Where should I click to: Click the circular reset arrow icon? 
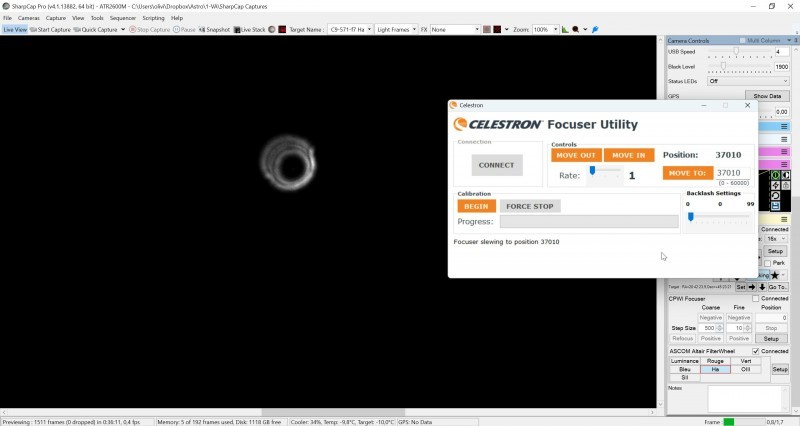(776, 195)
